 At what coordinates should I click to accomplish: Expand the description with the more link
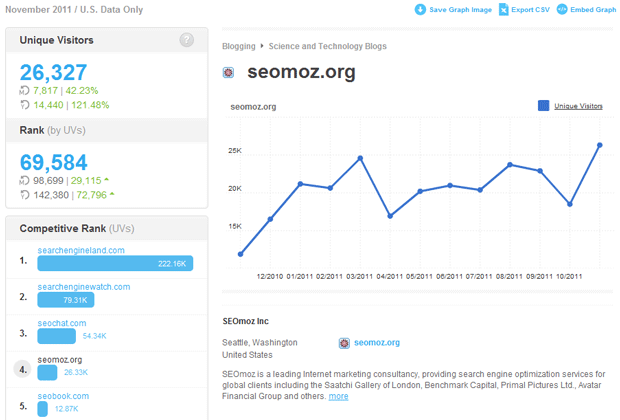[x=339, y=396]
